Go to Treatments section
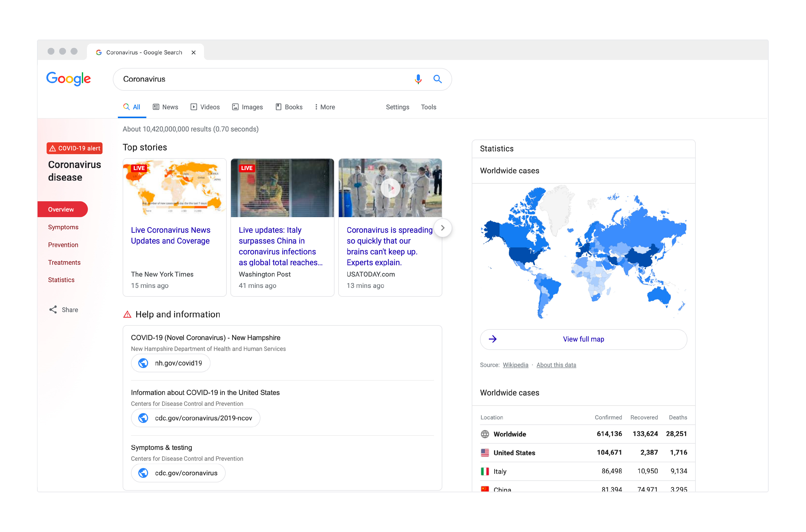The height and width of the screenshot is (532, 806). pos(64,262)
